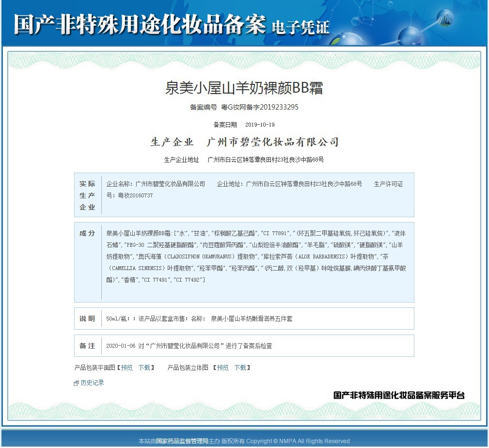Click the Copyright © NMPA All Rights Reserved text
Viewport: 489px width, 448px height.
point(298,441)
